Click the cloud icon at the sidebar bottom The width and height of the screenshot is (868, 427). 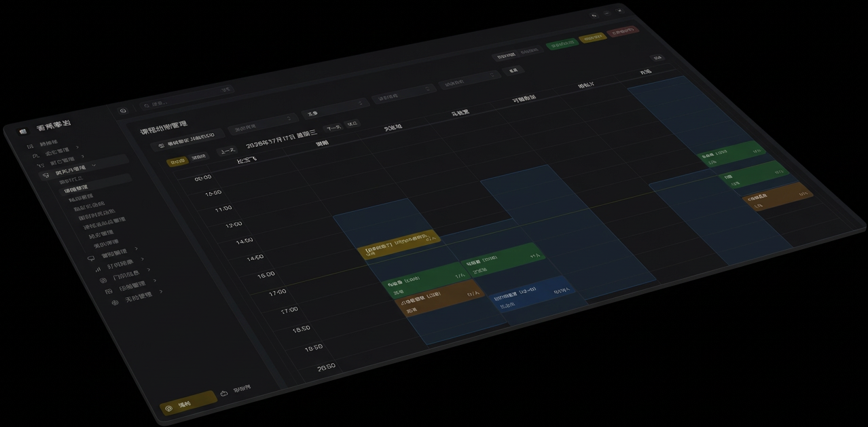tap(224, 393)
